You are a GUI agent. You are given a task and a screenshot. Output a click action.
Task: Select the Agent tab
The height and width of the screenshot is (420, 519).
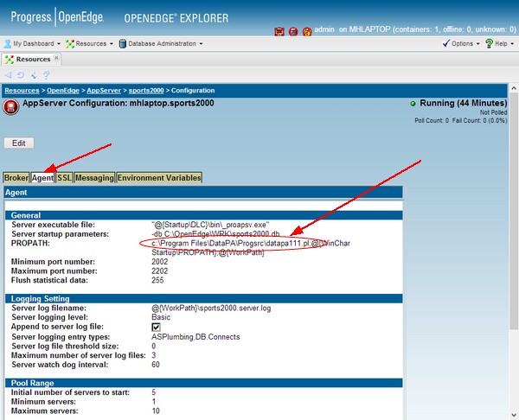coord(42,177)
